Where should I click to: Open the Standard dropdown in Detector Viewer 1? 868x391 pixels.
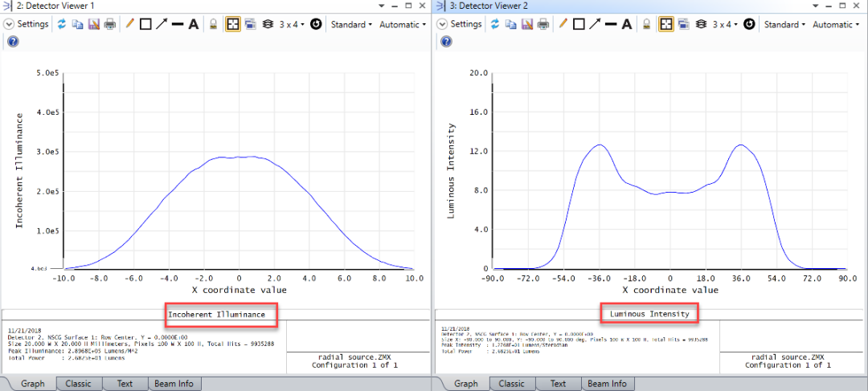[352, 24]
